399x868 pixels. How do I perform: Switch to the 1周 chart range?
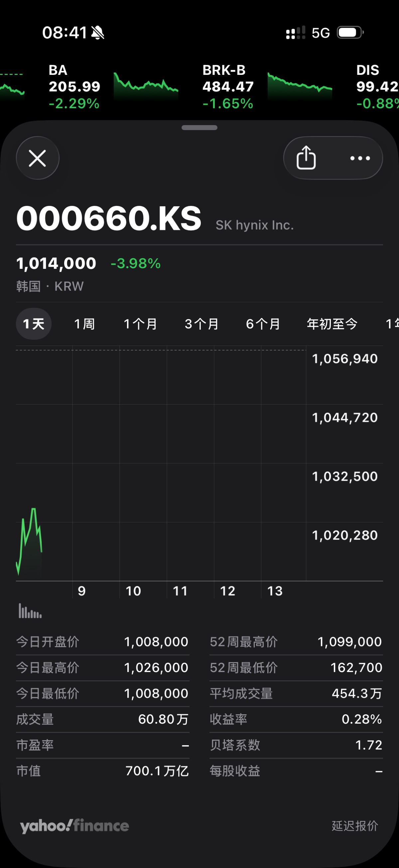84,324
